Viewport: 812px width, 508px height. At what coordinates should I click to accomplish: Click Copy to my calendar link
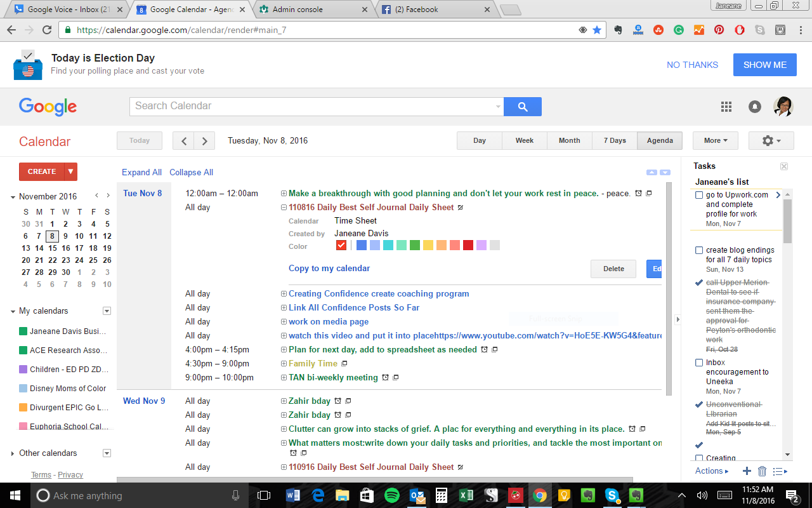point(329,269)
